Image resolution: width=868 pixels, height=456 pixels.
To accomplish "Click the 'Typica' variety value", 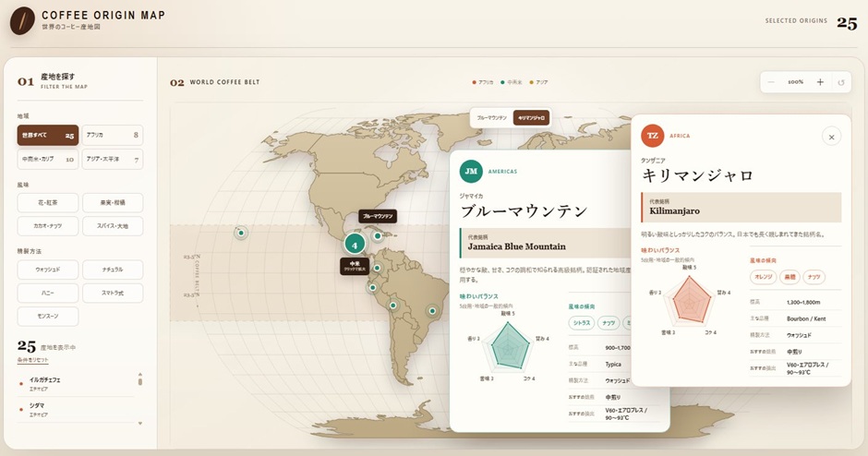I will (x=613, y=364).
